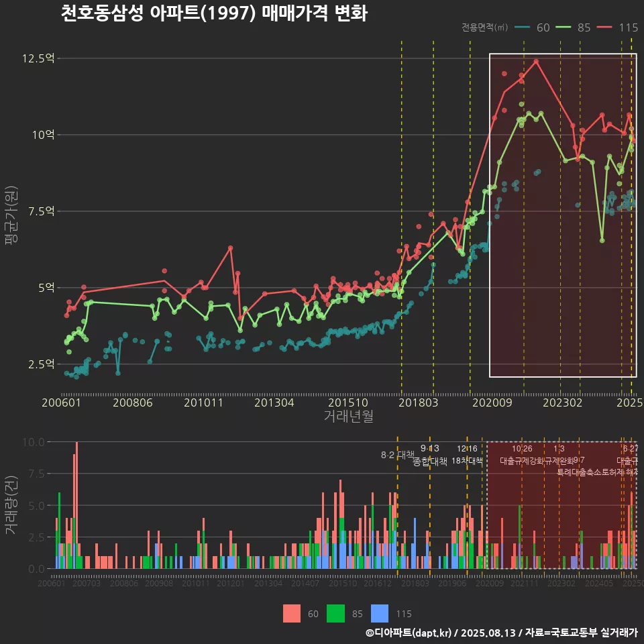Click the lowest dip point of the green 85 line near 6.5억
644x644 pixels.
coord(602,241)
